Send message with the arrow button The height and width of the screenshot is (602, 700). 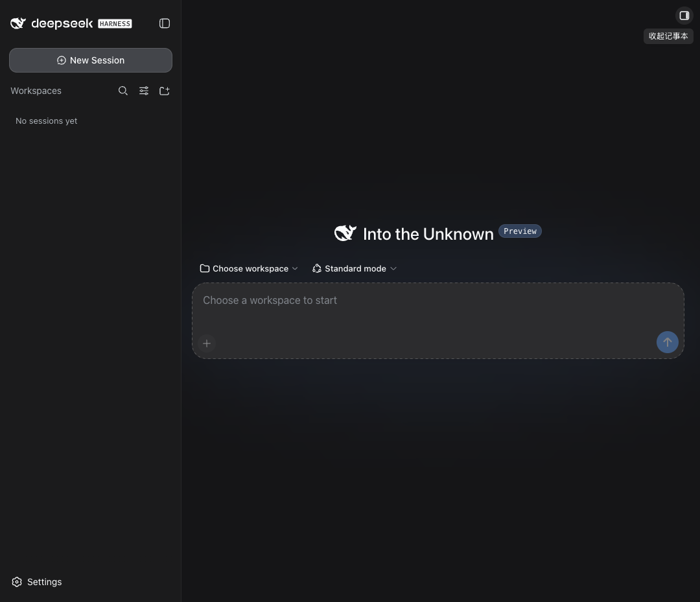[668, 342]
